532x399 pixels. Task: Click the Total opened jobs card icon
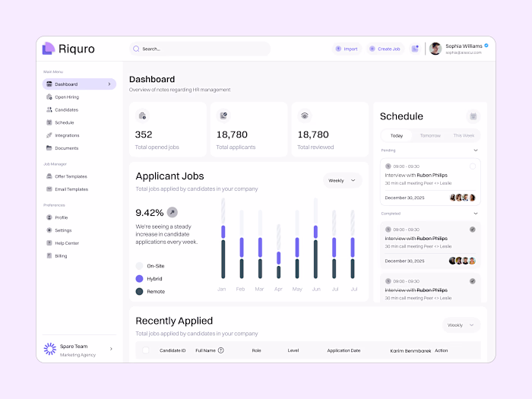pos(142,116)
